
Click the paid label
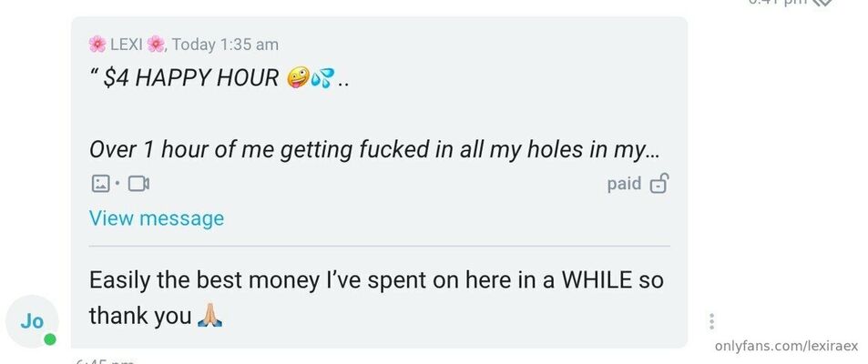coord(624,184)
